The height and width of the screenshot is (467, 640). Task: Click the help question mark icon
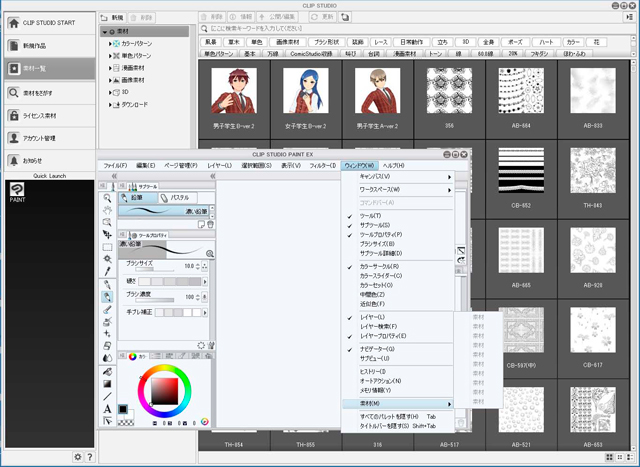[x=90, y=457]
